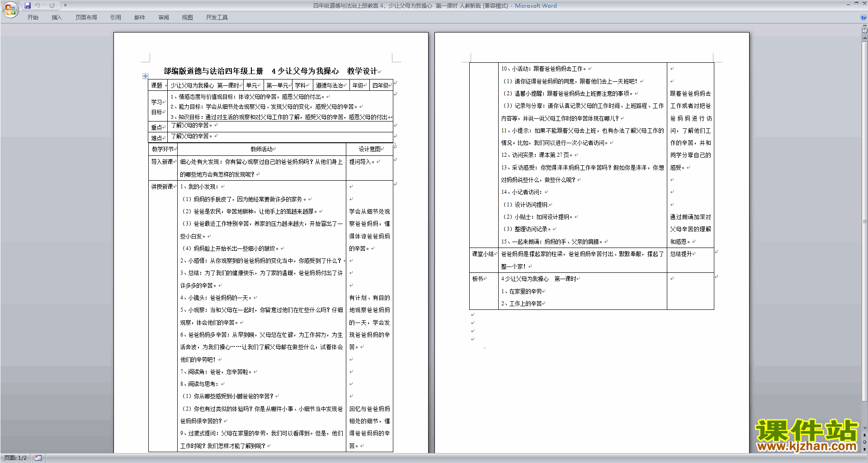Click the vertical scrollbar up arrow
868x463 pixels.
(x=865, y=38)
